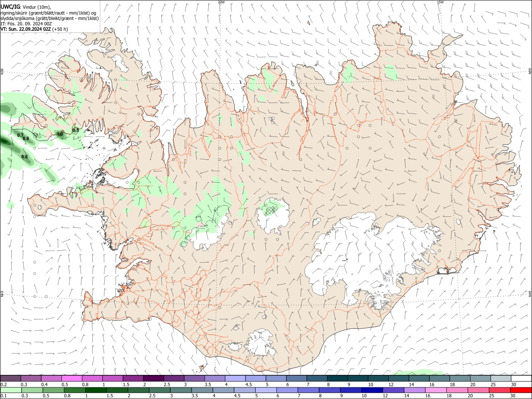Click the 0.8 green swatch in rain scale
Image resolution: width=532 pixels, height=399 pixels.
click(74, 390)
